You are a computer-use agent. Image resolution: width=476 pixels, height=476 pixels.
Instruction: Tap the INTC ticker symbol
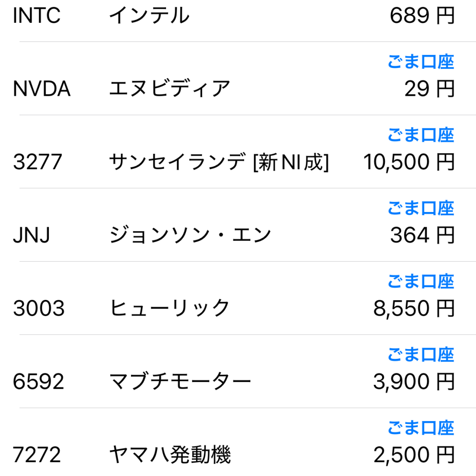click(37, 16)
